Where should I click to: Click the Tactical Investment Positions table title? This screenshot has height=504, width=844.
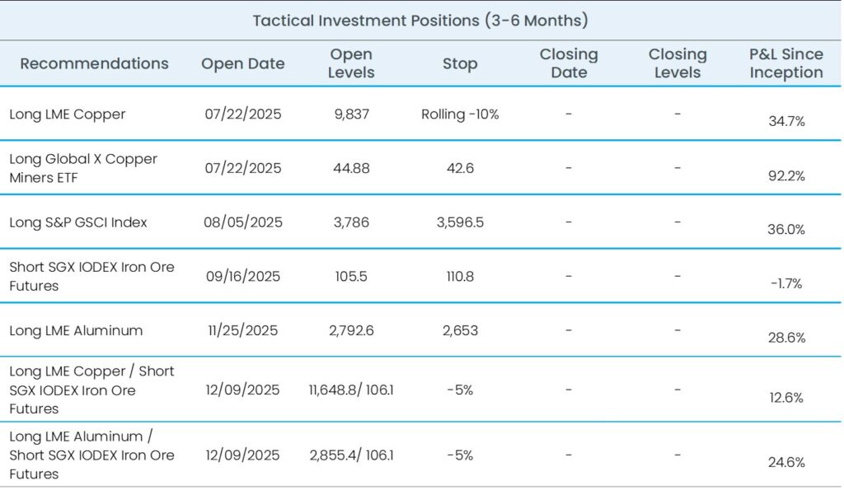[x=420, y=21]
